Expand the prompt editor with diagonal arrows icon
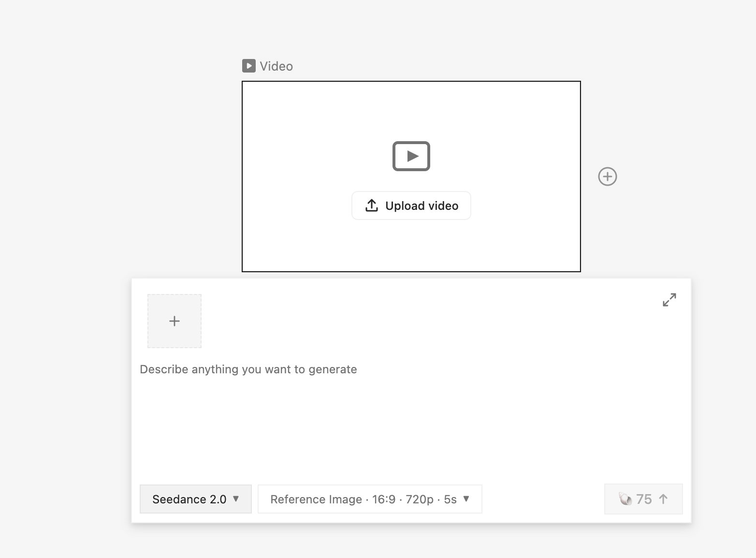 pyautogui.click(x=669, y=300)
